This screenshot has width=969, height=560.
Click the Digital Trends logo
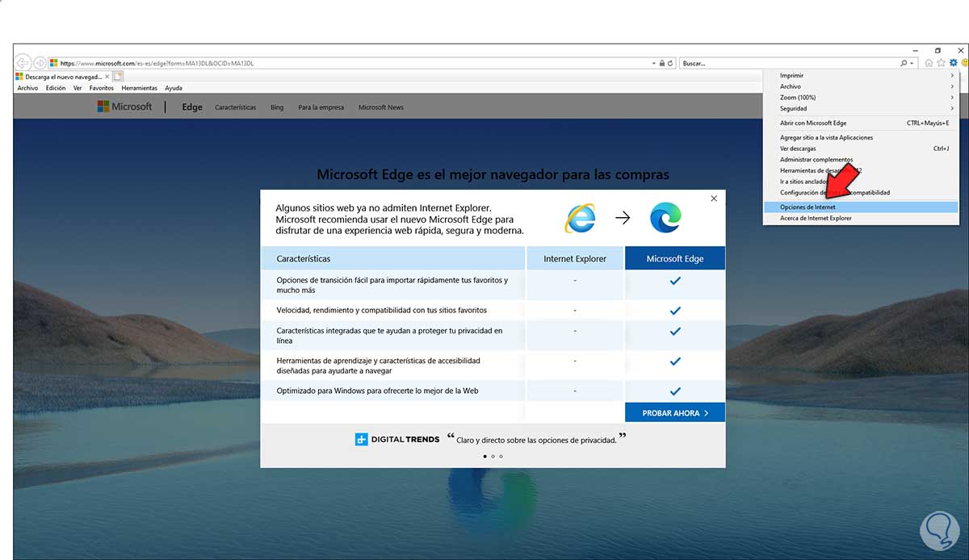(397, 439)
